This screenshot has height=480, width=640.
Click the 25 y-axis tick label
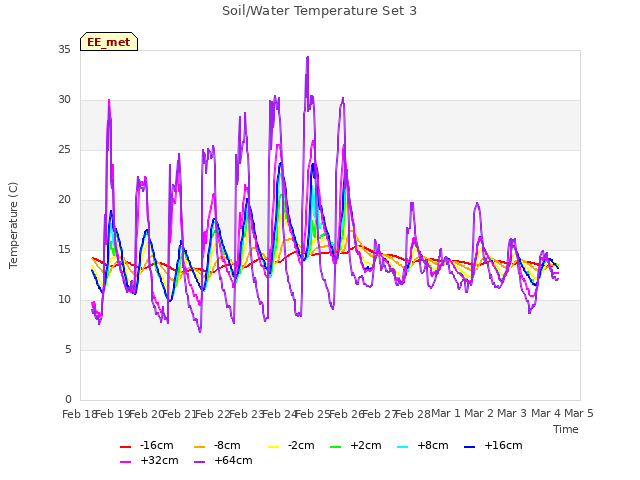click(64, 149)
